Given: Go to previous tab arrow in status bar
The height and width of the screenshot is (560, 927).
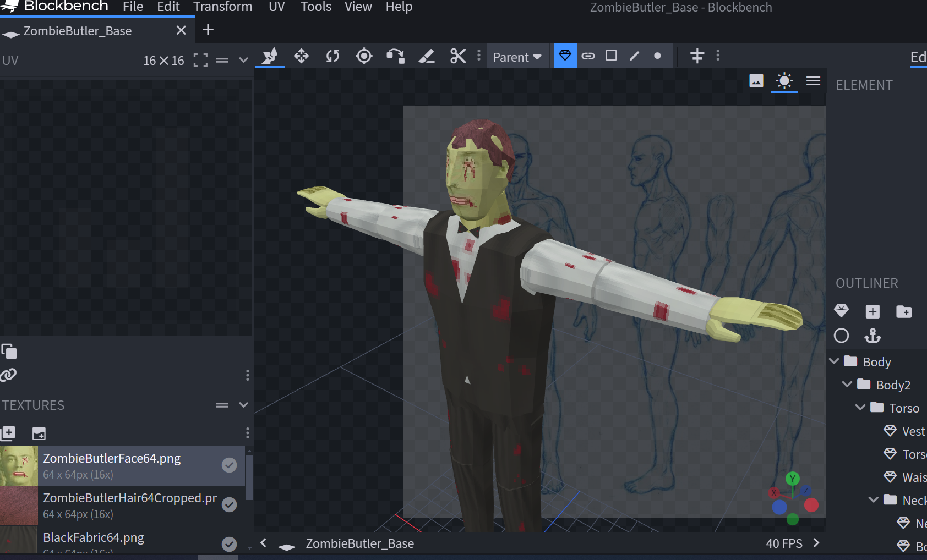Looking at the screenshot, I should pos(264,543).
